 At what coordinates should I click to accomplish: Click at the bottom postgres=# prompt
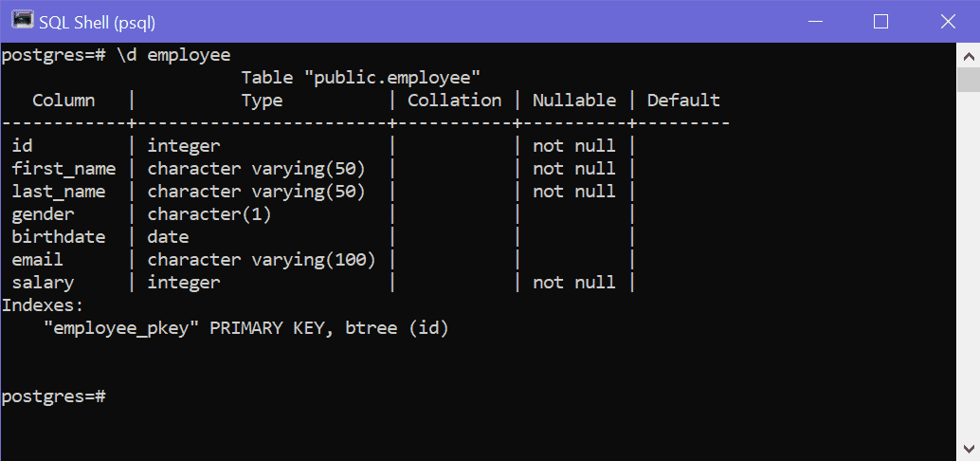(54, 396)
